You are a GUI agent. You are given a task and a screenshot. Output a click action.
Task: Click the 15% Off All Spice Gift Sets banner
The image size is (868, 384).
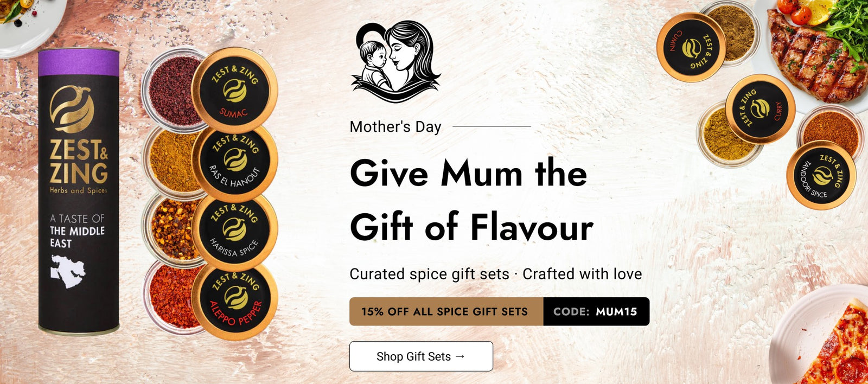(x=446, y=311)
